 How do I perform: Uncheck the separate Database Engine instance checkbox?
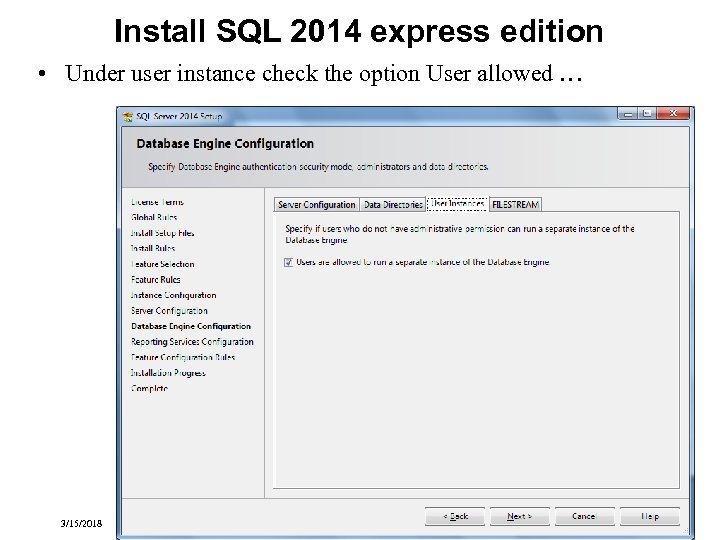tap(288, 262)
